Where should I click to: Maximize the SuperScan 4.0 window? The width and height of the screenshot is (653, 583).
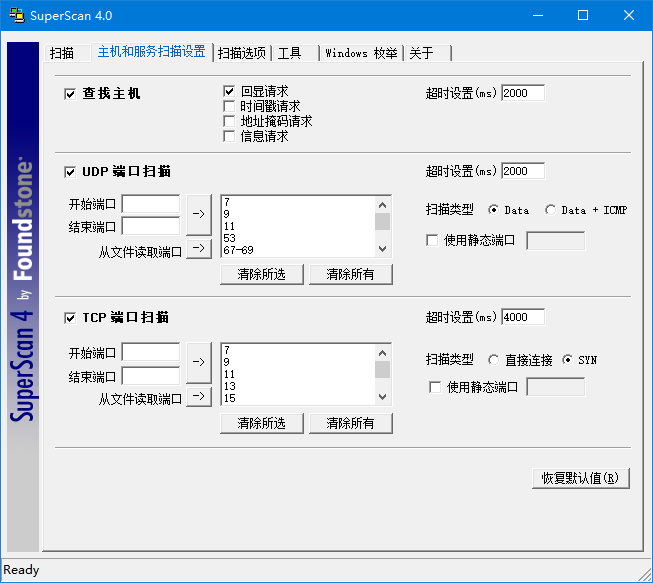(x=583, y=15)
